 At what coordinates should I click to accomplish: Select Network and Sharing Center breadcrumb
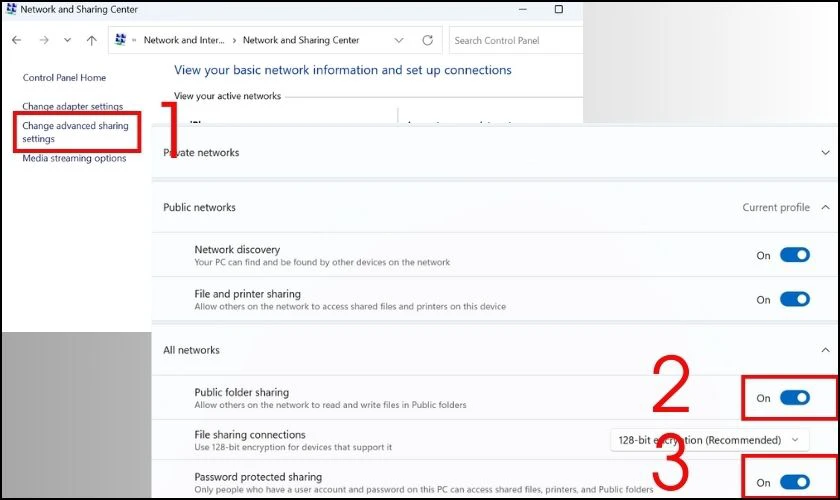coord(301,40)
